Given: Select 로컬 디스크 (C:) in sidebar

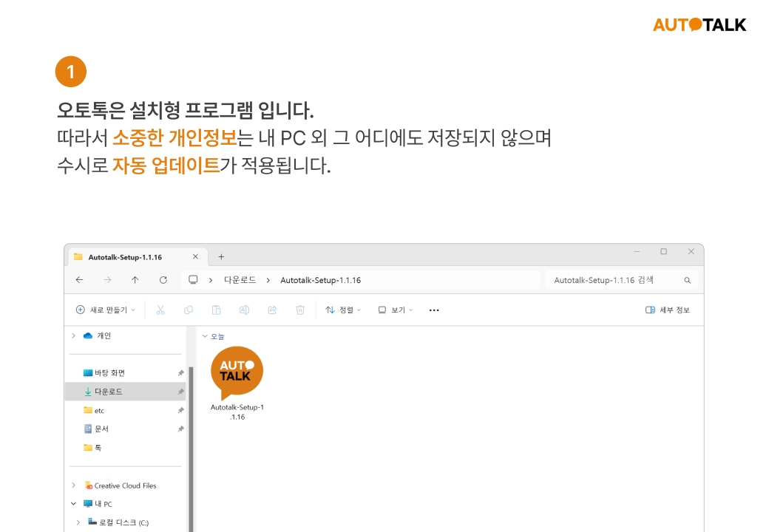Looking at the screenshot, I should click(x=118, y=522).
